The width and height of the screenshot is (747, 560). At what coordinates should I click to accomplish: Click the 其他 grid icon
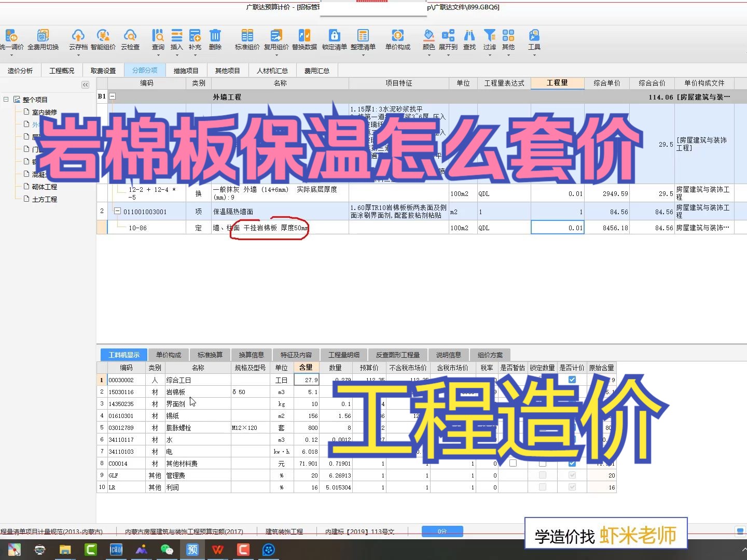click(508, 36)
